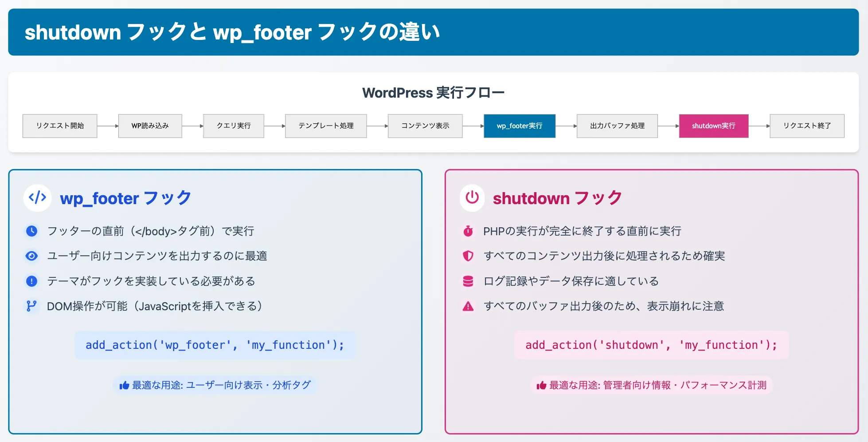The height and width of the screenshot is (442, 868).
Task: Click the shield icon beside すべてのコンテンツ出力後
Action: tap(468, 256)
